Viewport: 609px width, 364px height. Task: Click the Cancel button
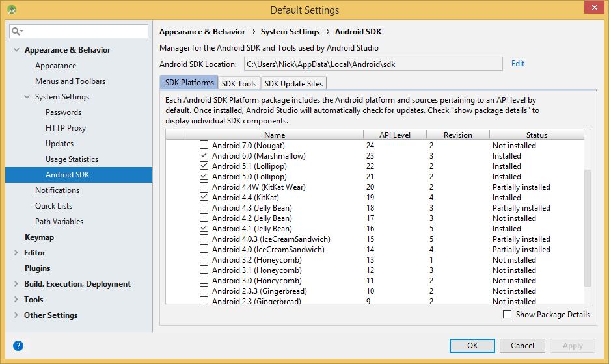[522, 346]
